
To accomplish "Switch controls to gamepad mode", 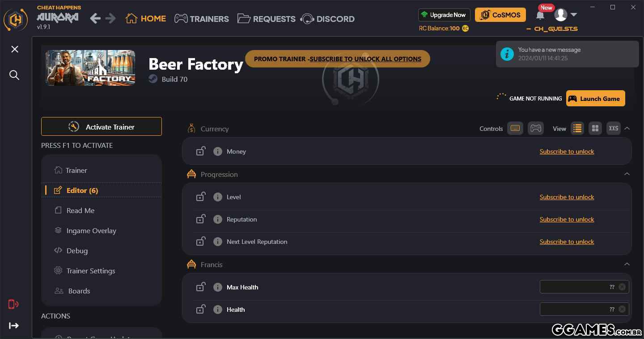I will click(536, 128).
